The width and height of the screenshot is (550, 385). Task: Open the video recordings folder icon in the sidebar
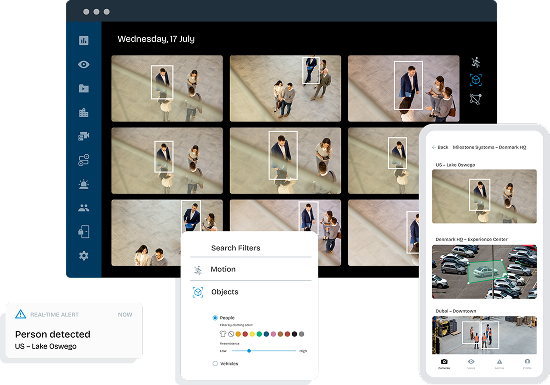[83, 88]
